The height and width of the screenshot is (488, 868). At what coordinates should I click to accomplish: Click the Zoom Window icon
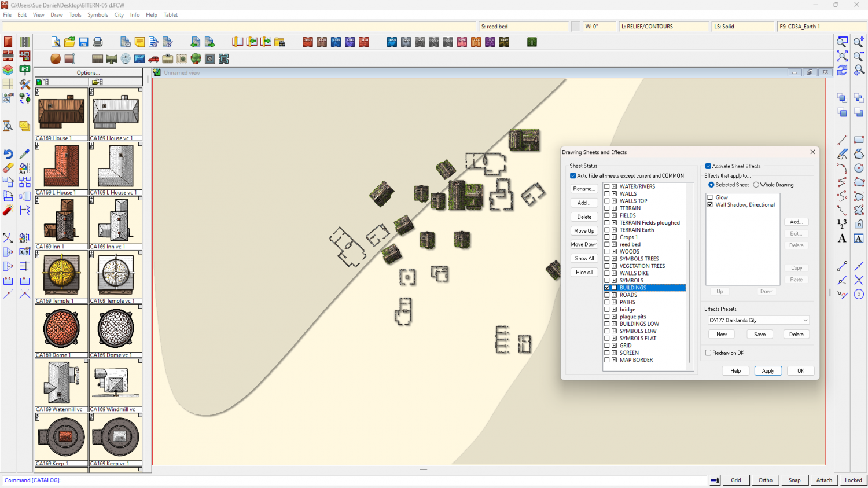pos(843,42)
